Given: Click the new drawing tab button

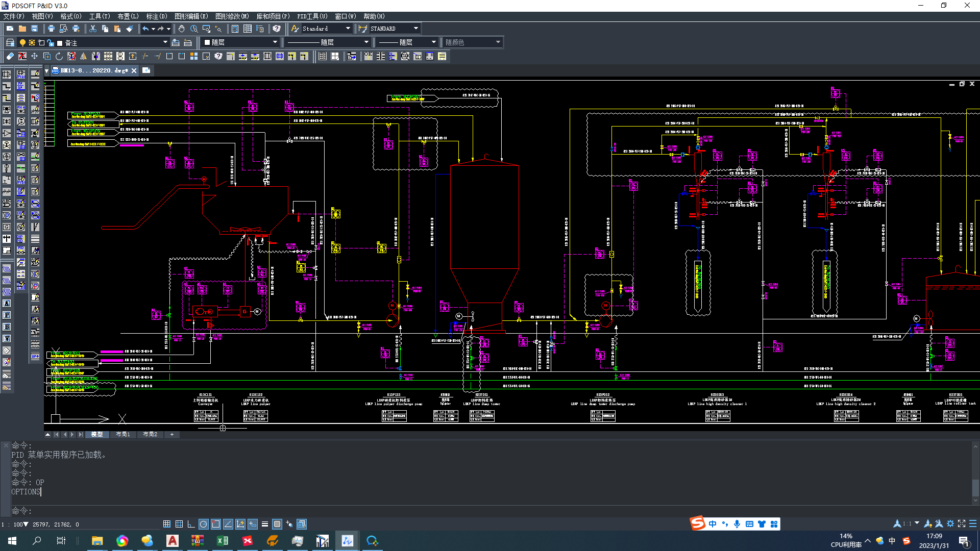Looking at the screenshot, I should (x=146, y=70).
